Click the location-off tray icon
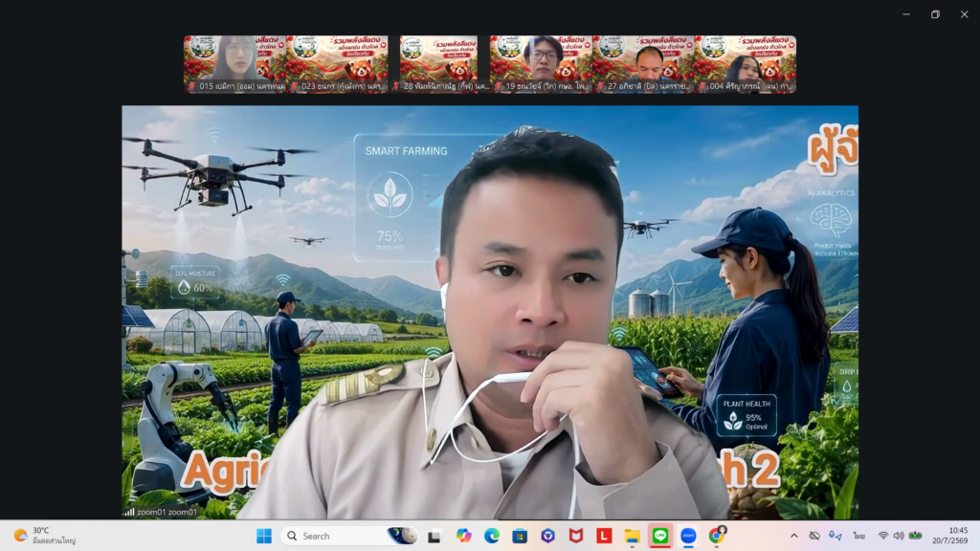Image resolution: width=980 pixels, height=551 pixels. point(814,536)
